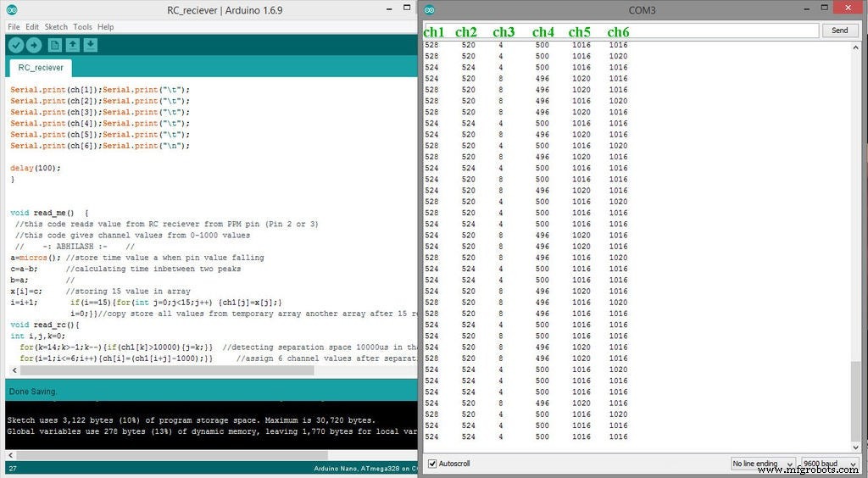Screen dimensions: 868x478
Task: Click the 'void read_rc(){' function line
Action: point(45,325)
